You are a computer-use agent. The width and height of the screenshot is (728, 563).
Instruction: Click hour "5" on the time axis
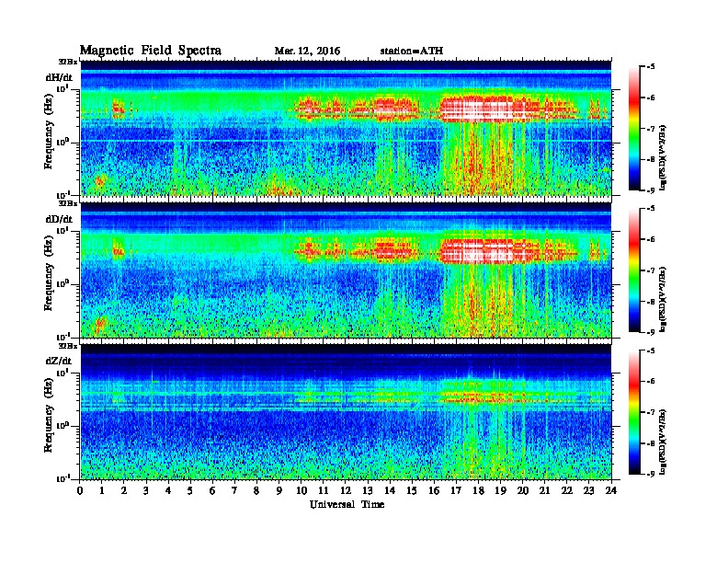(191, 490)
